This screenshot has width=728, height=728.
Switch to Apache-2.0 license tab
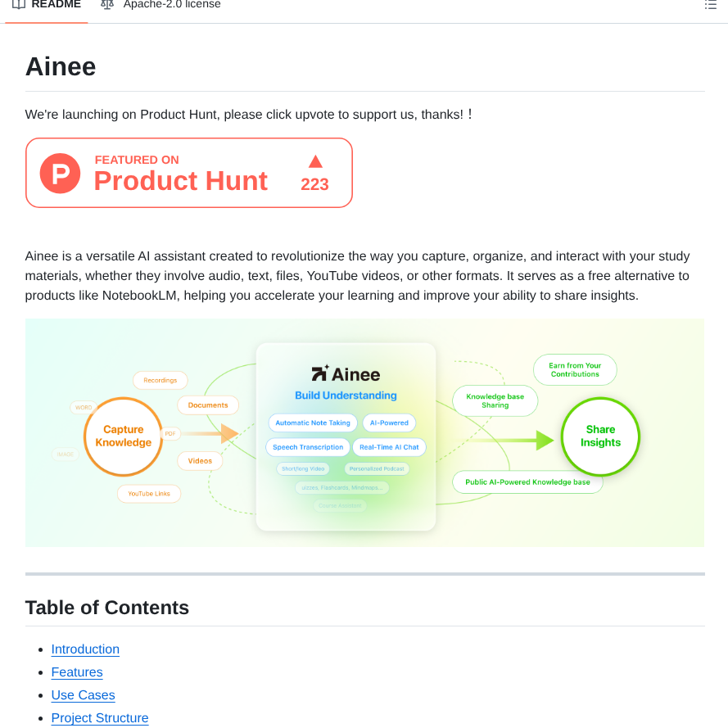pos(171,4)
